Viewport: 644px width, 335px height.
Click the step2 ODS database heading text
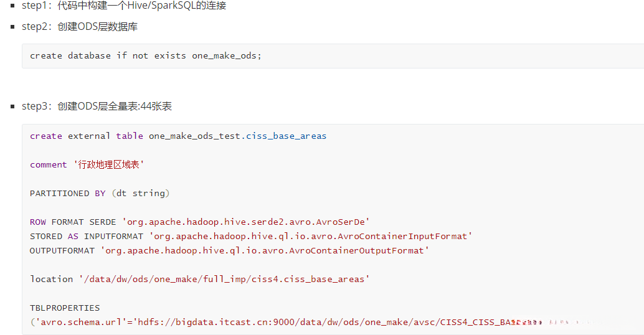point(80,27)
